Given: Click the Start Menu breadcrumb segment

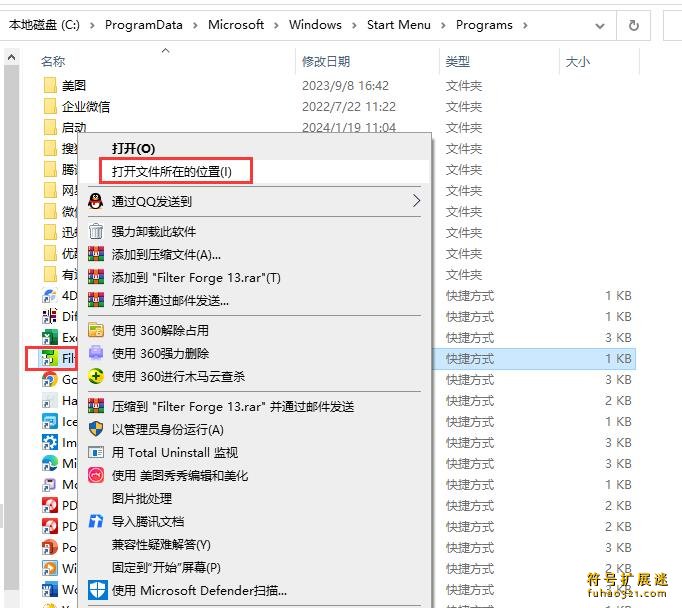Looking at the screenshot, I should click(399, 25).
